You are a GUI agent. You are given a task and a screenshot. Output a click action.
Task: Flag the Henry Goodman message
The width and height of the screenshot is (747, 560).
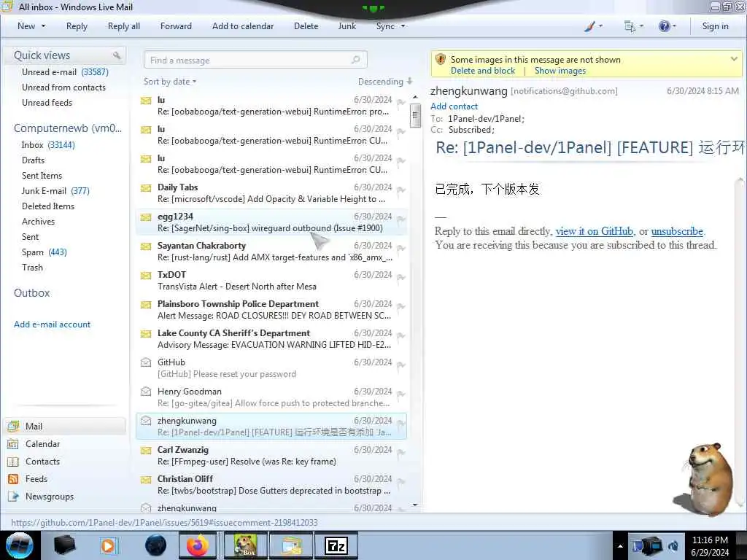click(401, 394)
